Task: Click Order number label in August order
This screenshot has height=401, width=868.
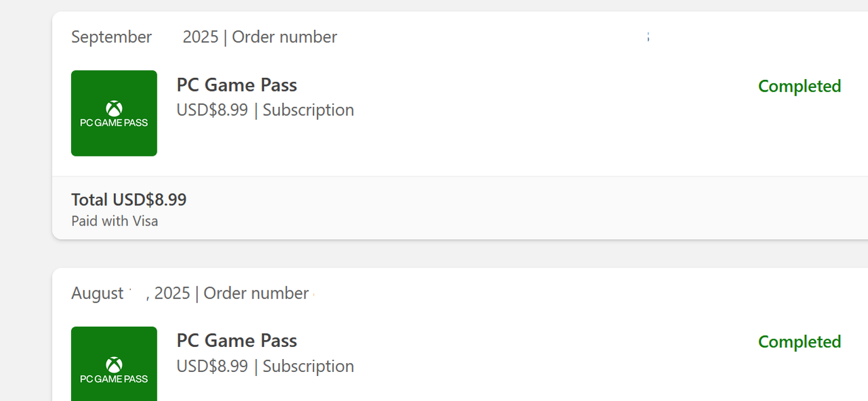Action: pyautogui.click(x=256, y=293)
